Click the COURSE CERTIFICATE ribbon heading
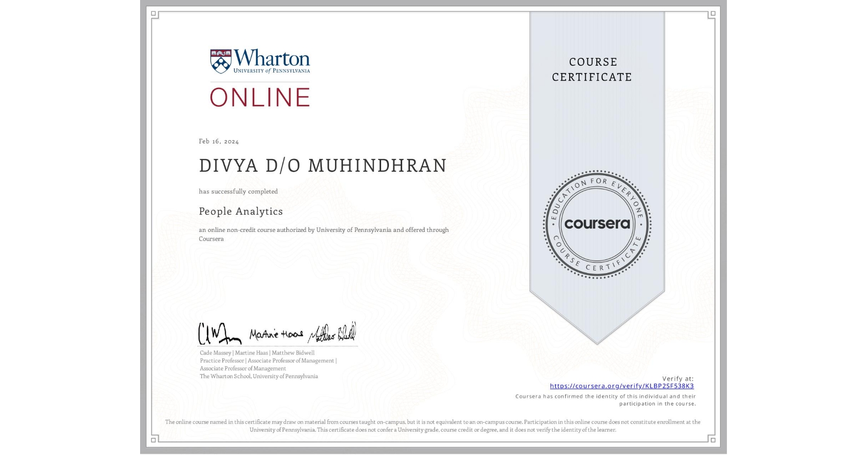The image size is (868, 455). 592,70
